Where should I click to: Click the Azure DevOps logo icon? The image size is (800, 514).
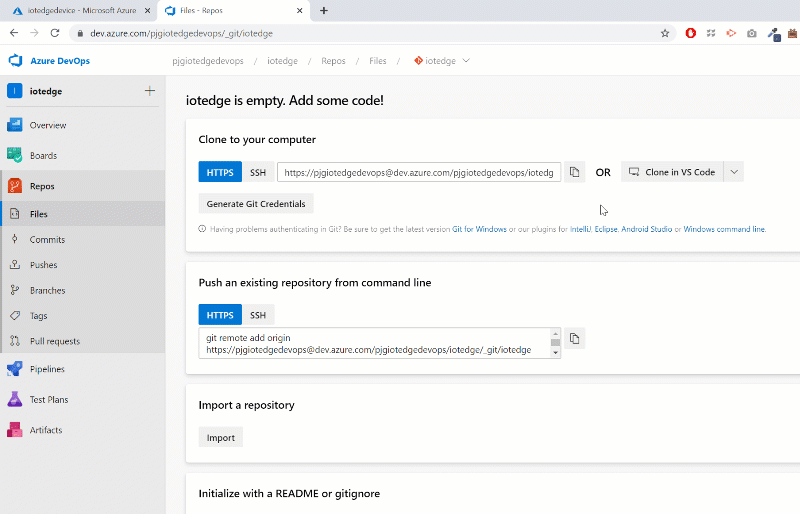coord(15,61)
